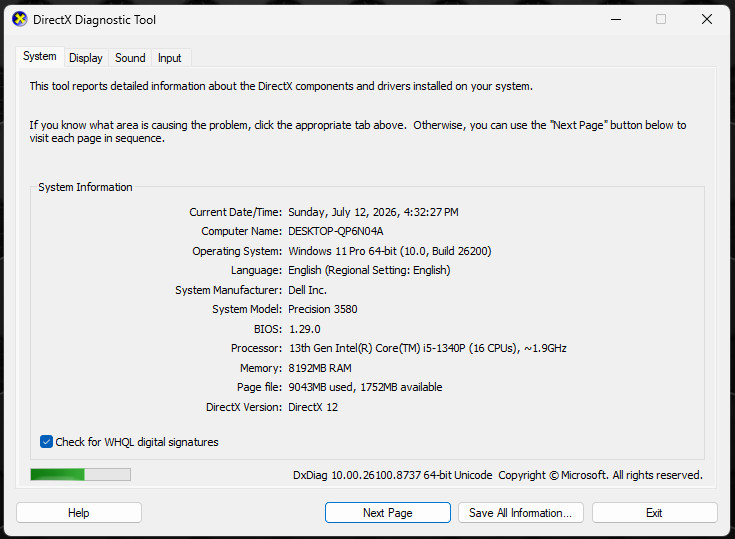The width and height of the screenshot is (735, 539).
Task: Click the green diagnostic progress bar
Action: tap(80, 474)
